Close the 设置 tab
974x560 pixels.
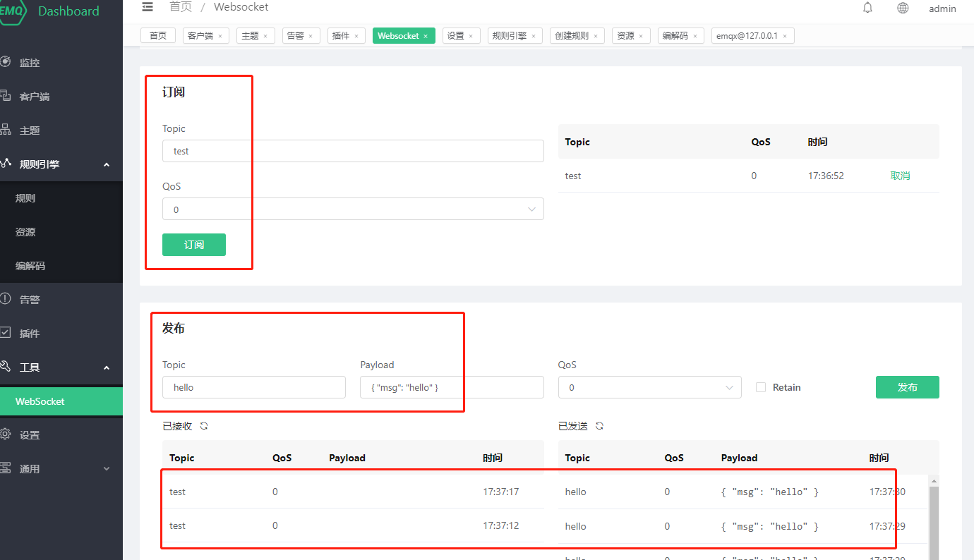[x=471, y=36]
